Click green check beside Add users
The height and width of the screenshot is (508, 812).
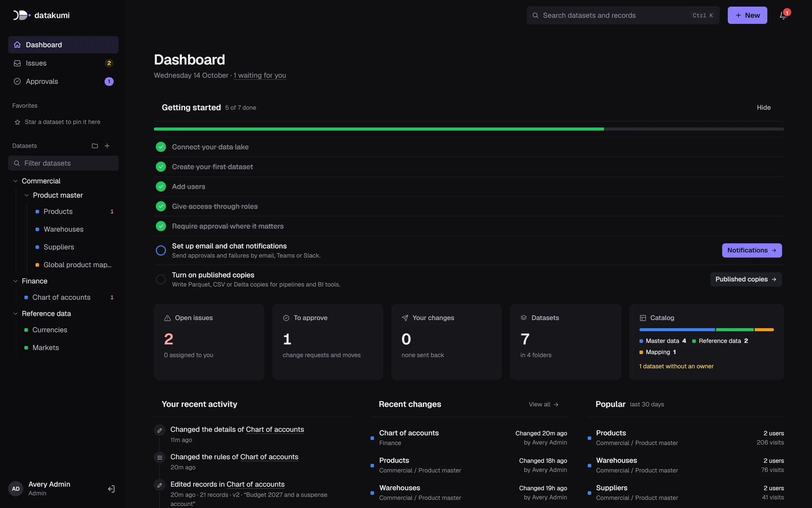[x=161, y=187]
